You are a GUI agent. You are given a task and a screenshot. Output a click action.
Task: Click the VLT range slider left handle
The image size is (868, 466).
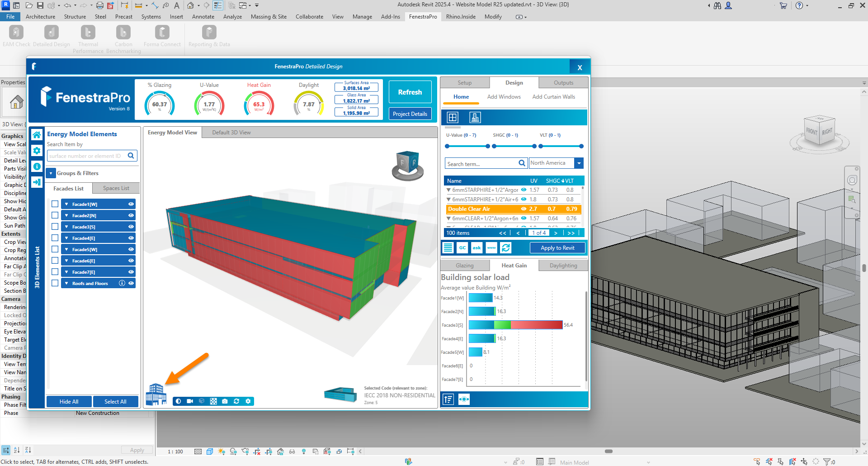coord(541,146)
